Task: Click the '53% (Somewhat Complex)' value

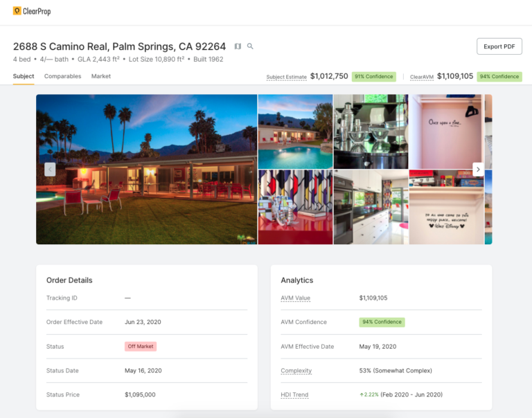Action: point(396,370)
